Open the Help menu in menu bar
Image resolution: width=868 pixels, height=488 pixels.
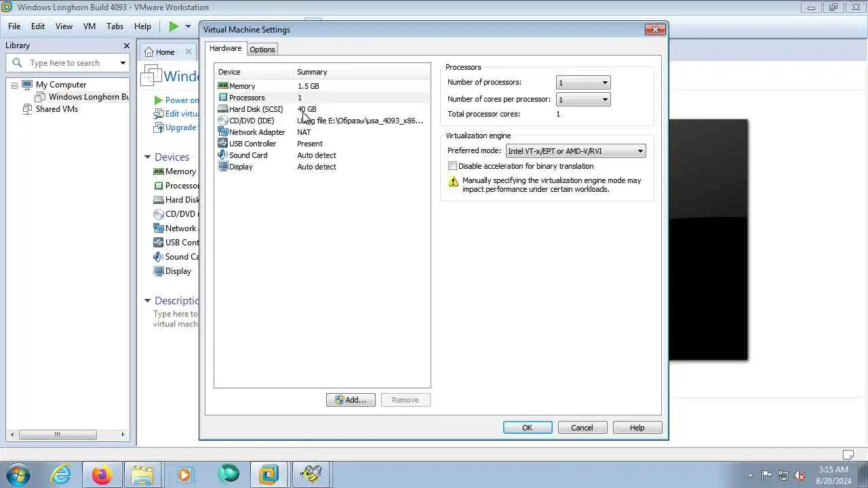(142, 26)
